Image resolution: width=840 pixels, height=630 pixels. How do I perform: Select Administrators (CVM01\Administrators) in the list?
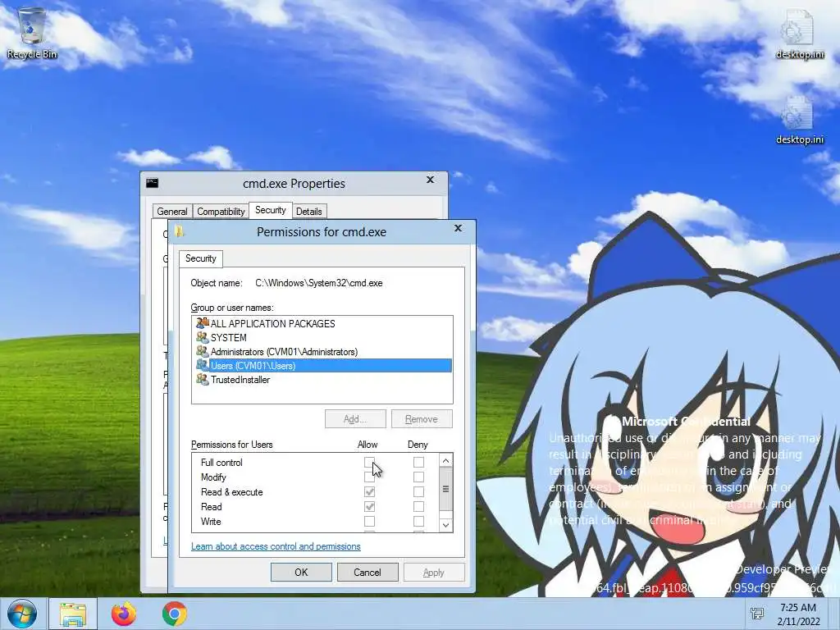tap(322, 351)
